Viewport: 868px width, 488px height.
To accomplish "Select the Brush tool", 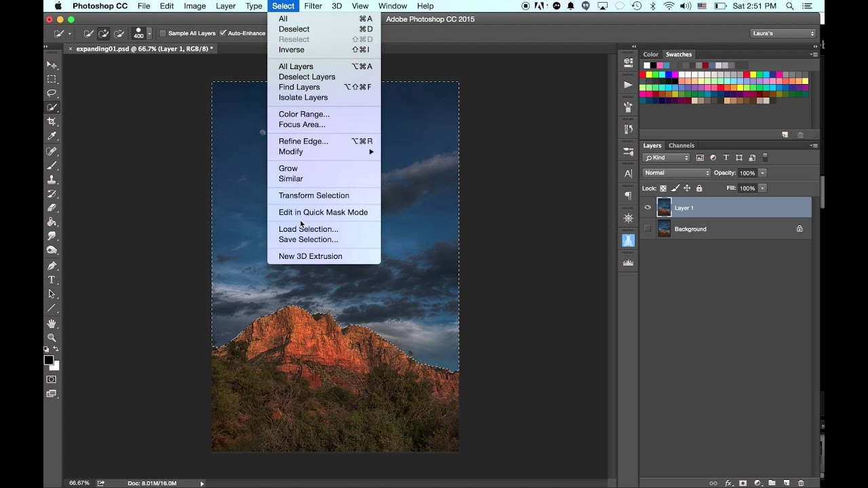I will tap(52, 165).
